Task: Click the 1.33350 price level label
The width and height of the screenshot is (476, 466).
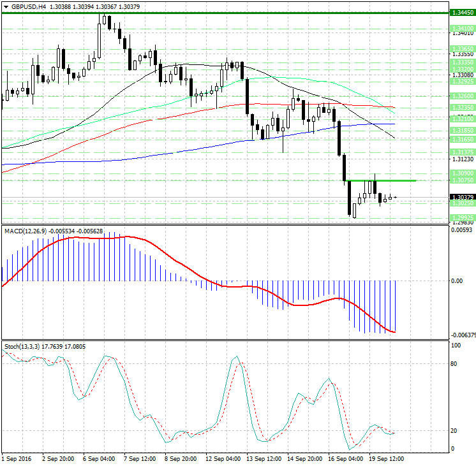Action: [x=463, y=62]
